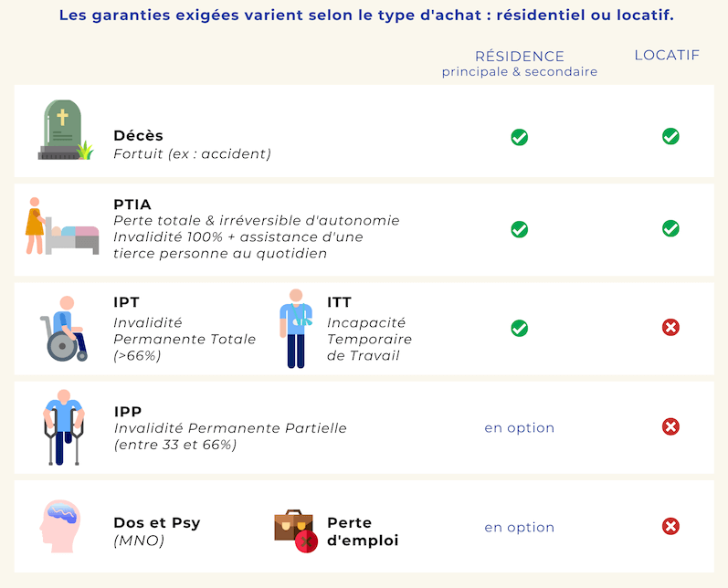Click PTIA green check under Locatif
The width and height of the screenshot is (728, 588).
[x=670, y=228]
